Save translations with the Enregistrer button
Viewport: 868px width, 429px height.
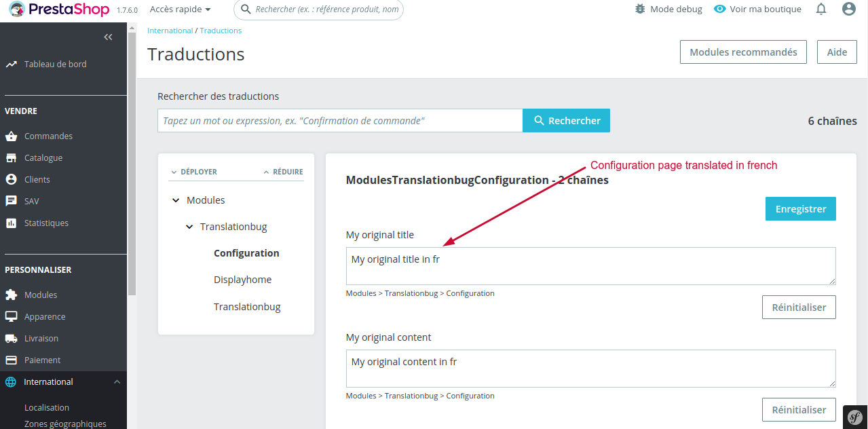click(x=800, y=208)
